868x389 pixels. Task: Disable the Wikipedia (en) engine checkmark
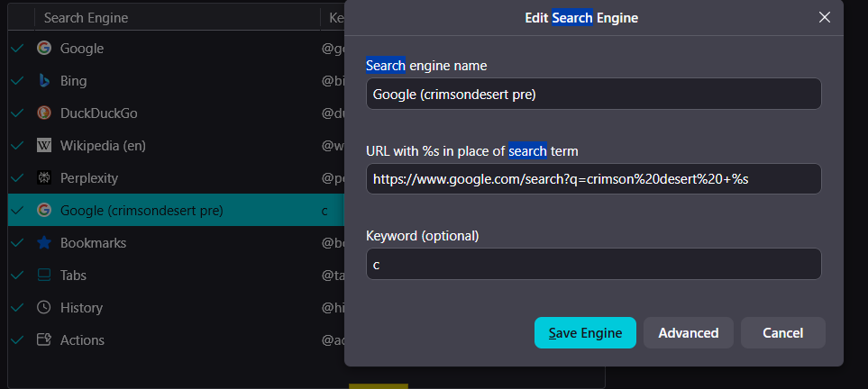(17, 146)
